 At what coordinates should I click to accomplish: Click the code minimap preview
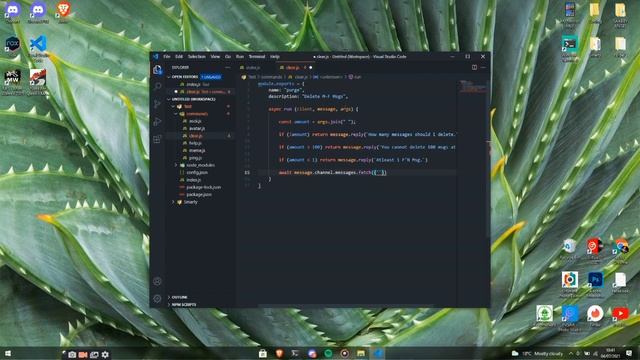(473, 87)
